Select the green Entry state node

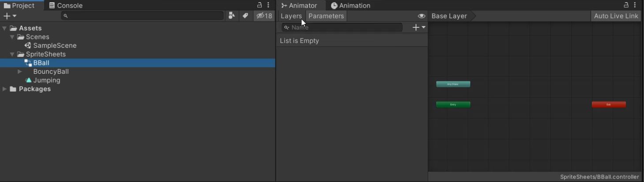[453, 105]
